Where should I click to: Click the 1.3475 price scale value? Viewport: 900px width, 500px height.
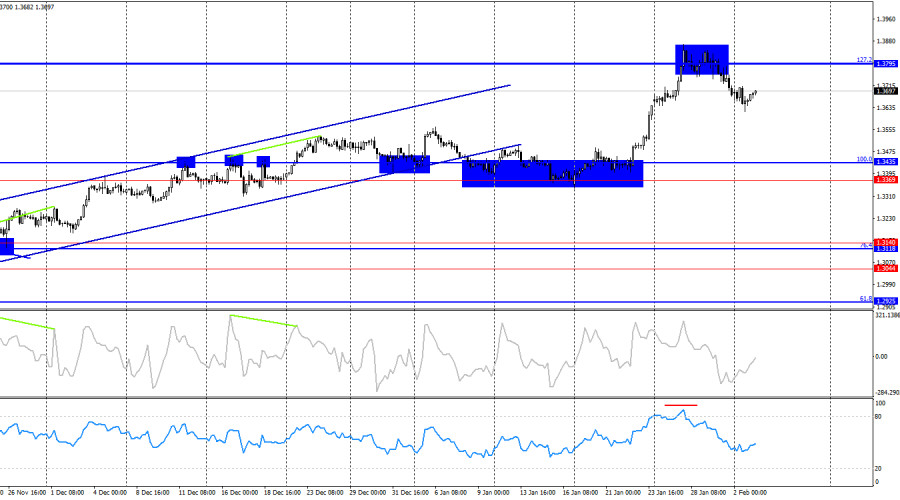[886, 152]
